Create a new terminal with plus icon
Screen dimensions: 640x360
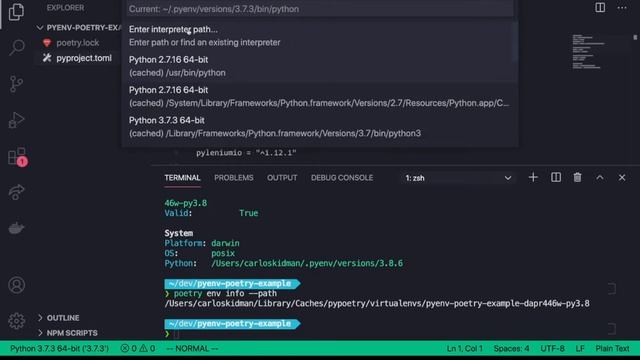click(x=533, y=178)
